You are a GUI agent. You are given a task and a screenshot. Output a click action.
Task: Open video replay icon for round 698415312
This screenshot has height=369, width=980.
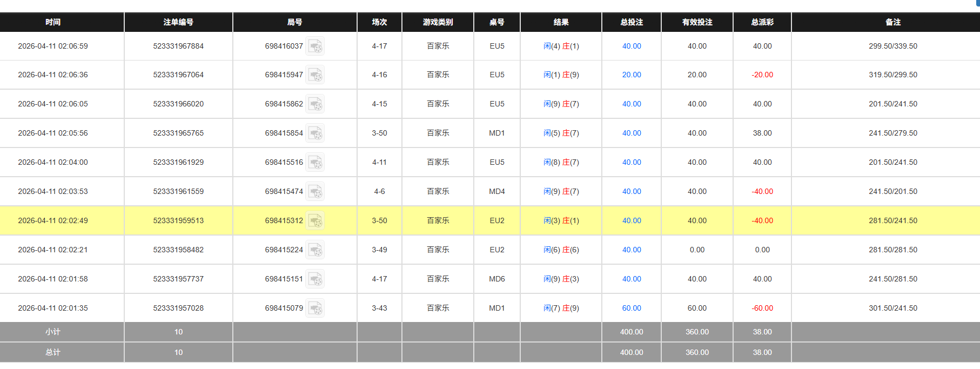(x=316, y=221)
